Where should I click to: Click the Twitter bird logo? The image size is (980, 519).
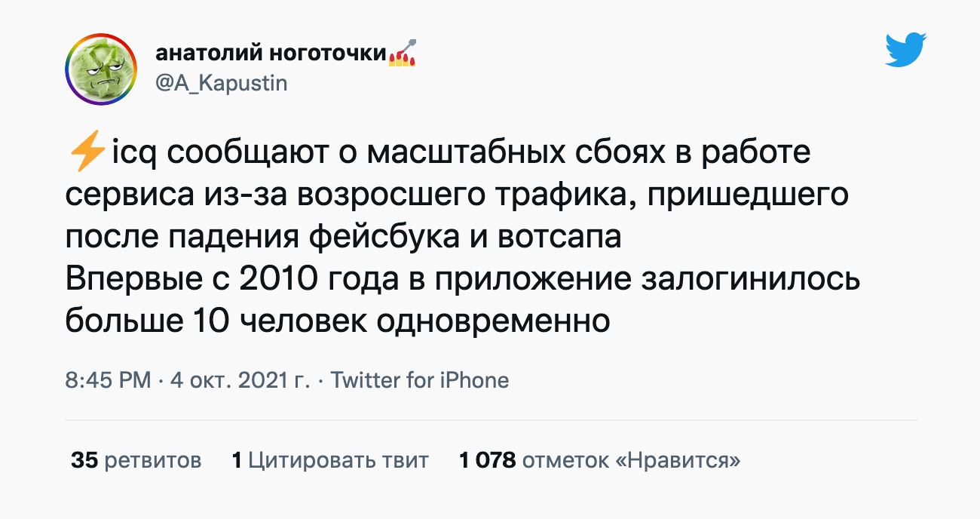[905, 50]
